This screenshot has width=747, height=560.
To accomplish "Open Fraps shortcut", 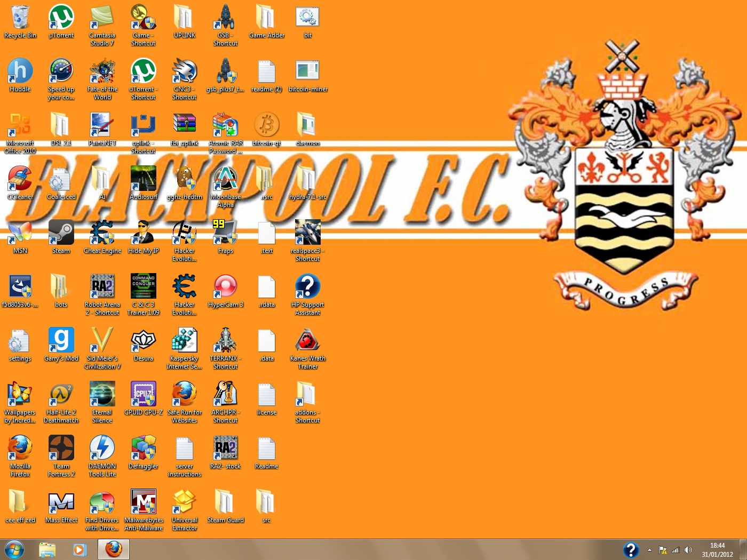I will pyautogui.click(x=226, y=237).
